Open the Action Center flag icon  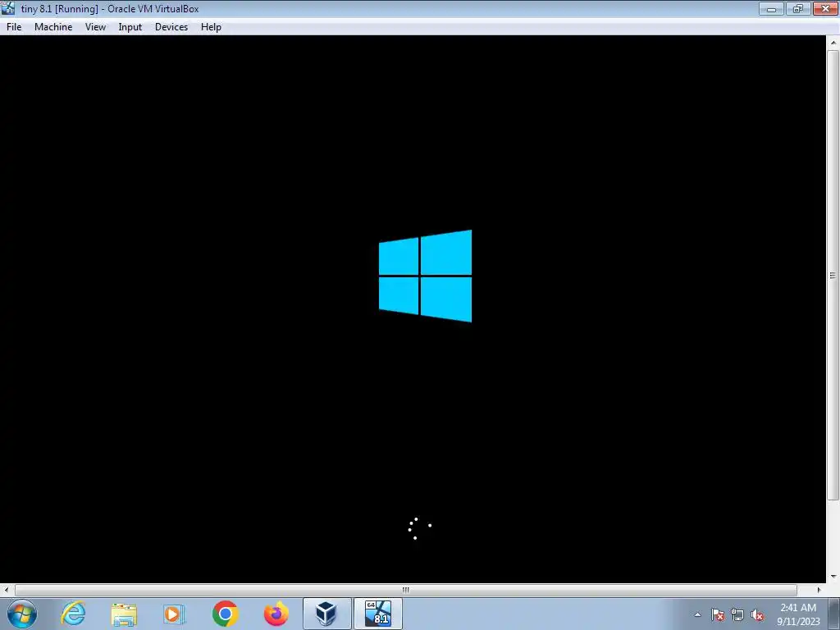click(718, 614)
